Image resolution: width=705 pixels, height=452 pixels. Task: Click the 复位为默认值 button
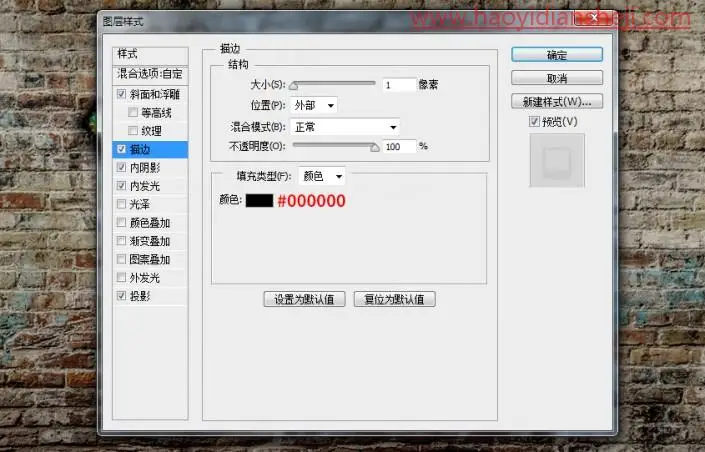[x=394, y=299]
